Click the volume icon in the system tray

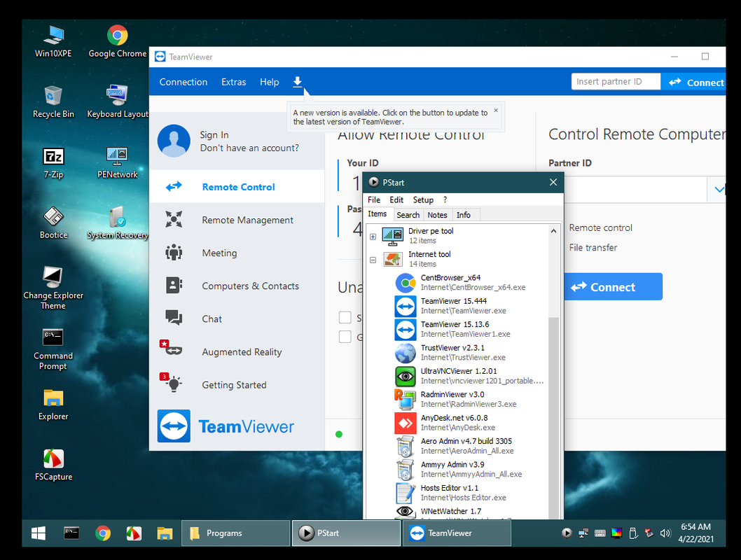[x=665, y=533]
